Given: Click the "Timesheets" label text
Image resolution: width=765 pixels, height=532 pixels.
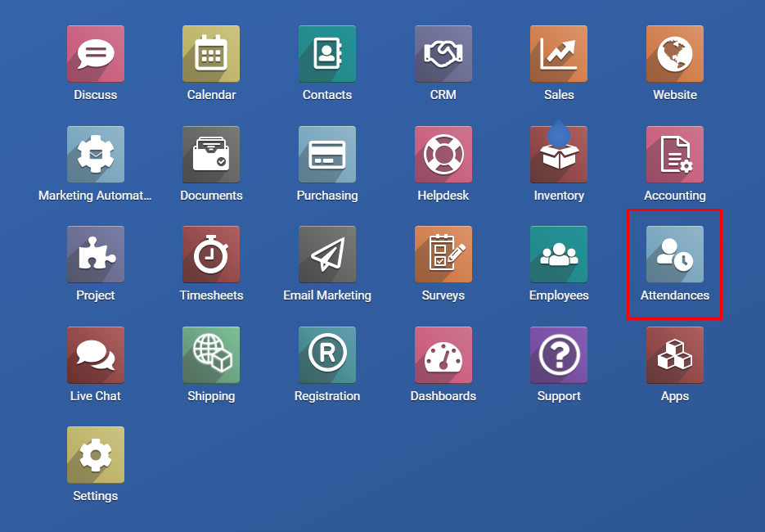Looking at the screenshot, I should click(211, 295).
